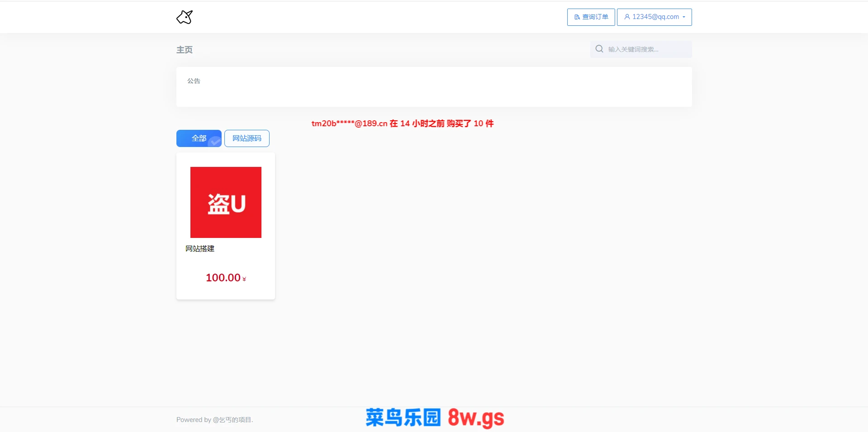The height and width of the screenshot is (432, 868).
Task: Focus the keyword search input field
Action: pos(641,49)
